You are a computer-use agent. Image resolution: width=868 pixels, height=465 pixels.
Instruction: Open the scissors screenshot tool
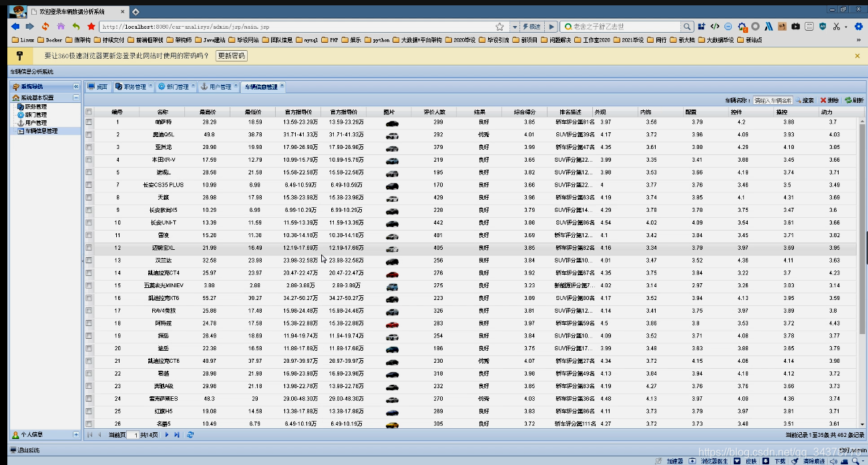tap(836, 27)
